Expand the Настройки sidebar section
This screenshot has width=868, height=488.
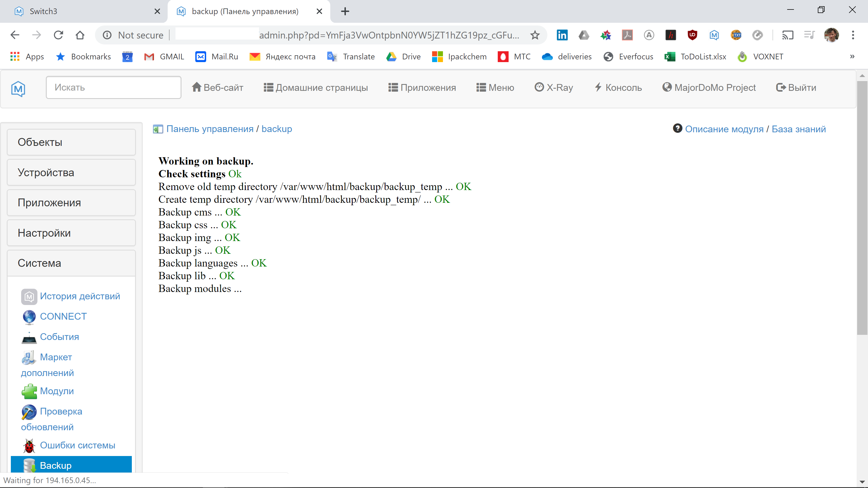(44, 233)
